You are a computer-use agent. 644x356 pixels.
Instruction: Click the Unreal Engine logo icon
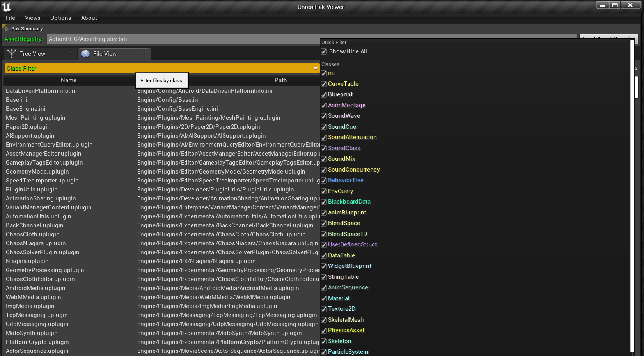7,7
